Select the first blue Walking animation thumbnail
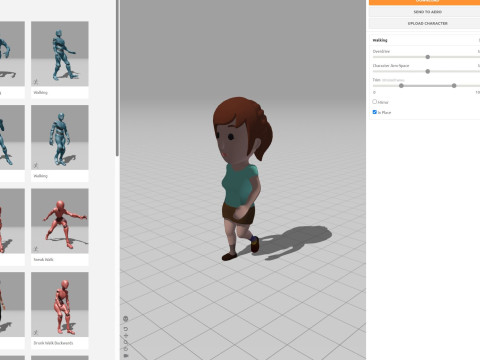 [60, 54]
